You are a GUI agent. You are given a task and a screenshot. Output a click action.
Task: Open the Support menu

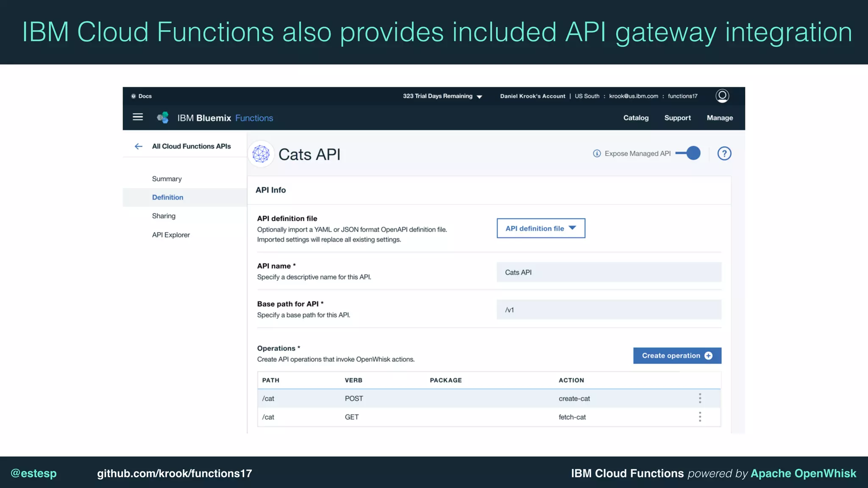pyautogui.click(x=677, y=118)
